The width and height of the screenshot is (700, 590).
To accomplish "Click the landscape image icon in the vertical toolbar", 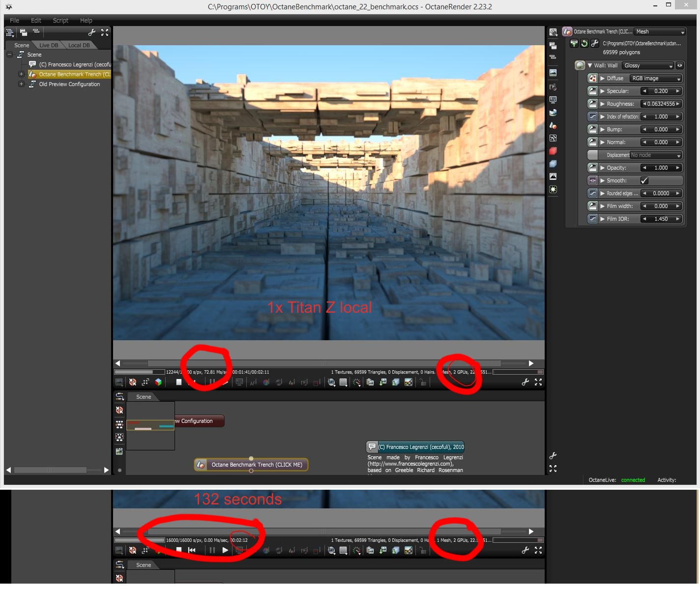I will point(553,73).
